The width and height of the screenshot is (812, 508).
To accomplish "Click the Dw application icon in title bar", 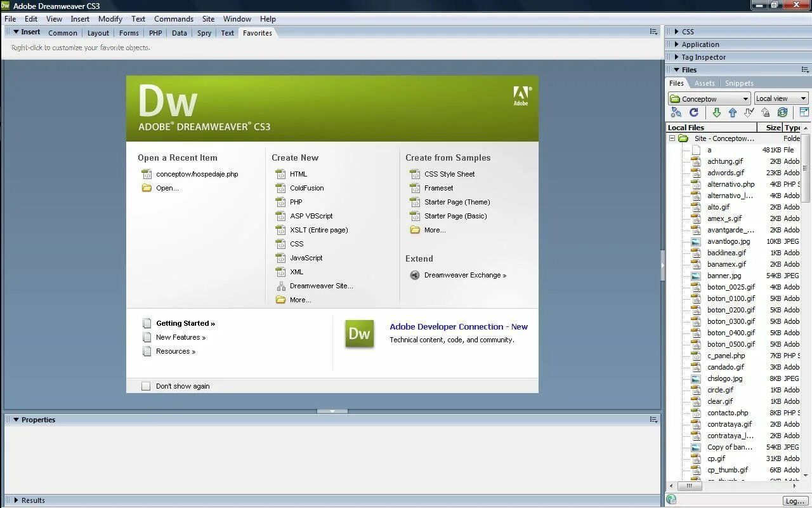I will (x=6, y=6).
